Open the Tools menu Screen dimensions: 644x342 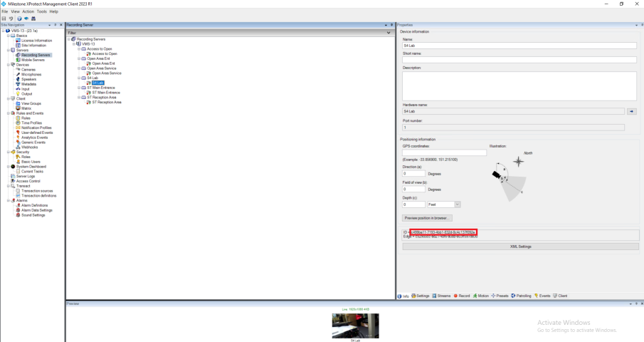(x=41, y=11)
